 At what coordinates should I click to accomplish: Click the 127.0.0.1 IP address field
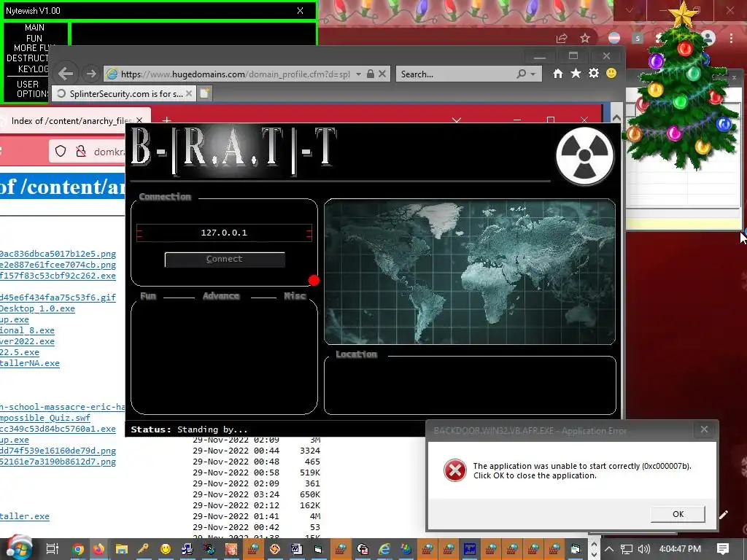224,233
